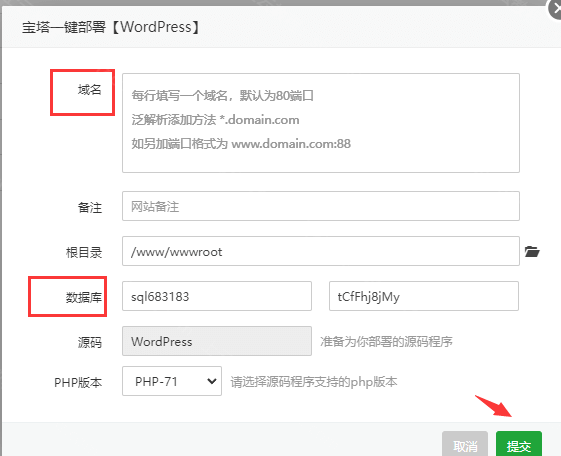Click the 准备为你部署的源码程序 hint text
Image resolution: width=561 pixels, height=456 pixels.
tap(386, 342)
